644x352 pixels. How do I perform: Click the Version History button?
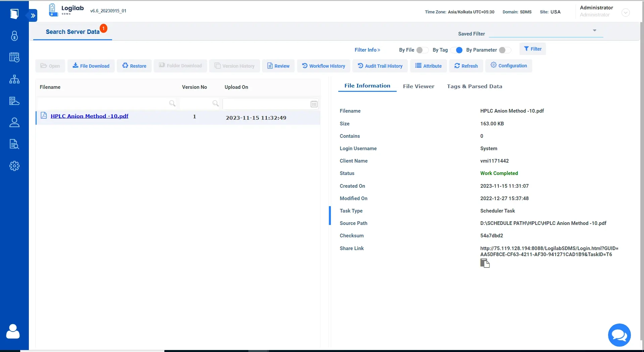pos(235,66)
